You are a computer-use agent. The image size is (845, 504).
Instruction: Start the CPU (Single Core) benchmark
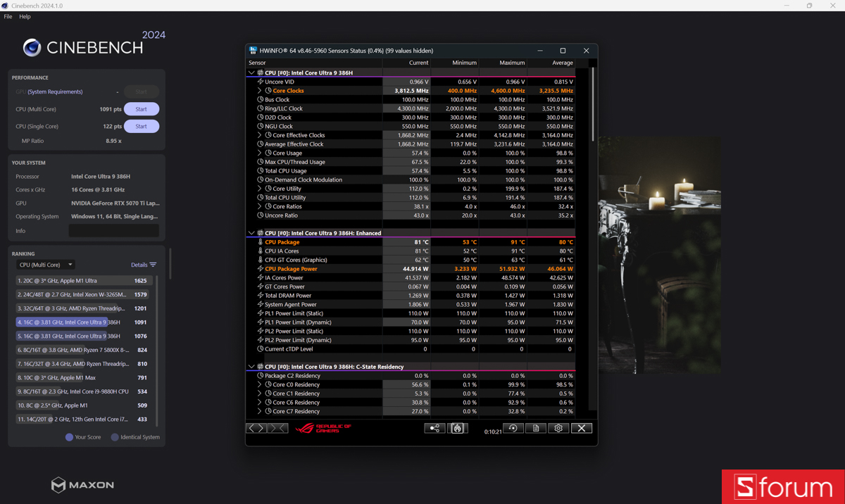coord(142,126)
